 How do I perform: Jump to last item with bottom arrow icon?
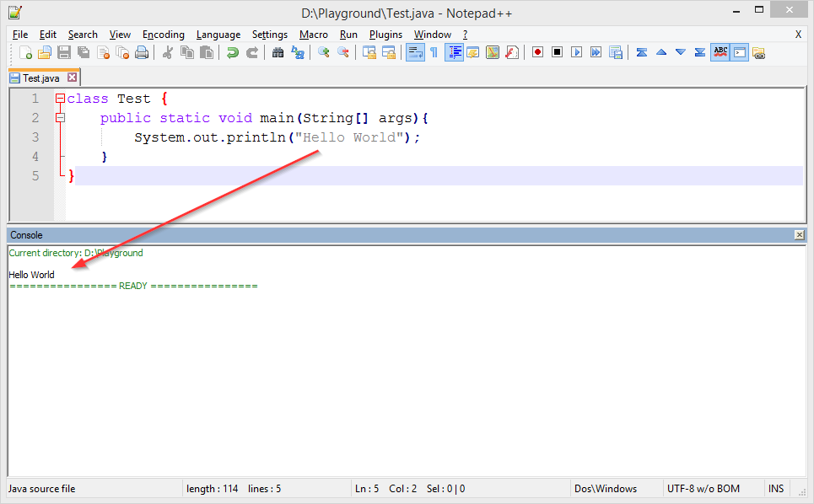[700, 52]
